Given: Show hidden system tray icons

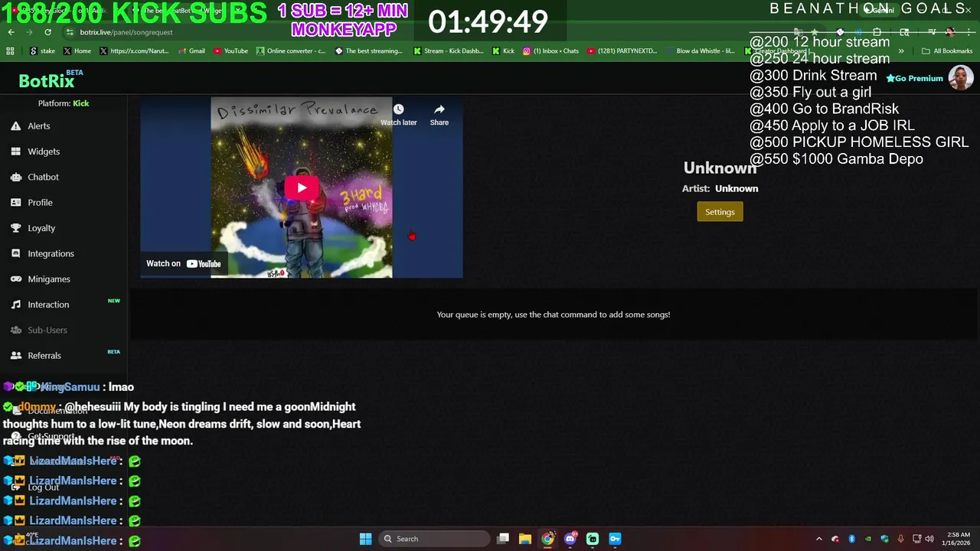Looking at the screenshot, I should coord(818,539).
